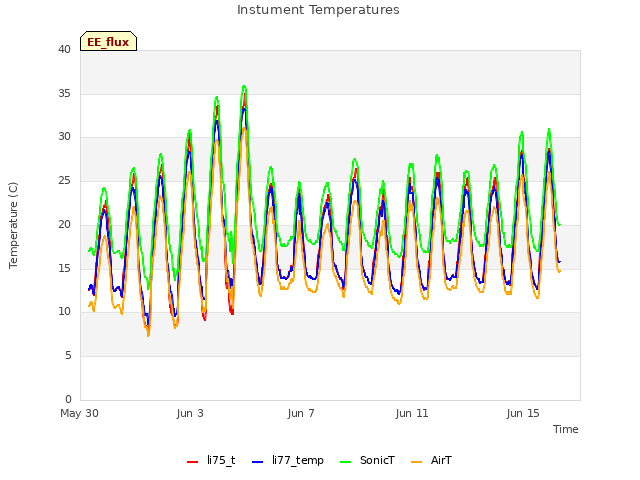Toggle li77_temp series via legend text
The height and width of the screenshot is (480, 640).
pyautogui.click(x=298, y=460)
